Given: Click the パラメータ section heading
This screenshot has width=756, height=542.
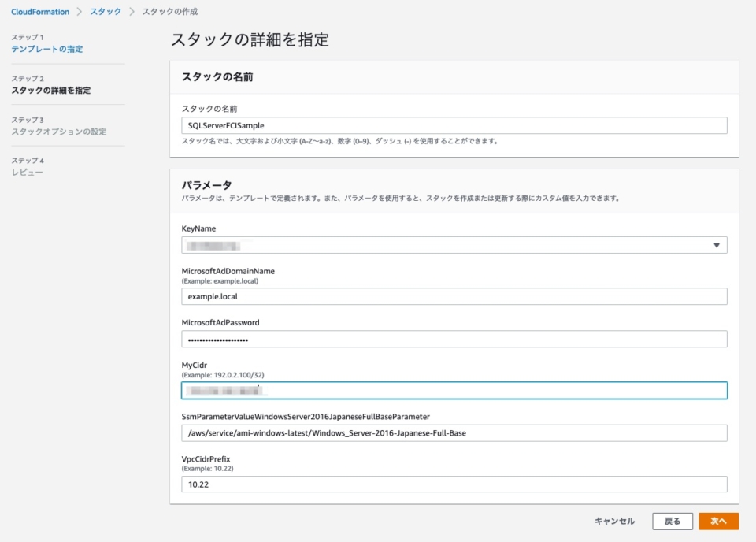Looking at the screenshot, I should 206,185.
